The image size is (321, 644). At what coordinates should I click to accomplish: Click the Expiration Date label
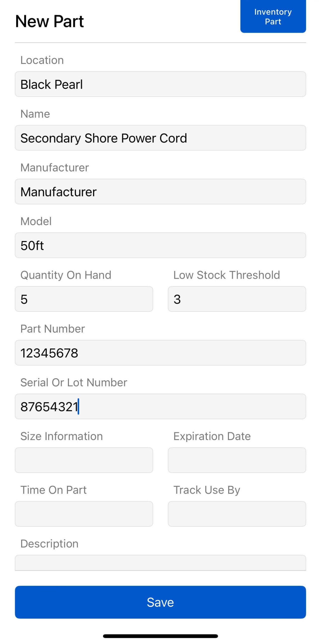click(212, 436)
